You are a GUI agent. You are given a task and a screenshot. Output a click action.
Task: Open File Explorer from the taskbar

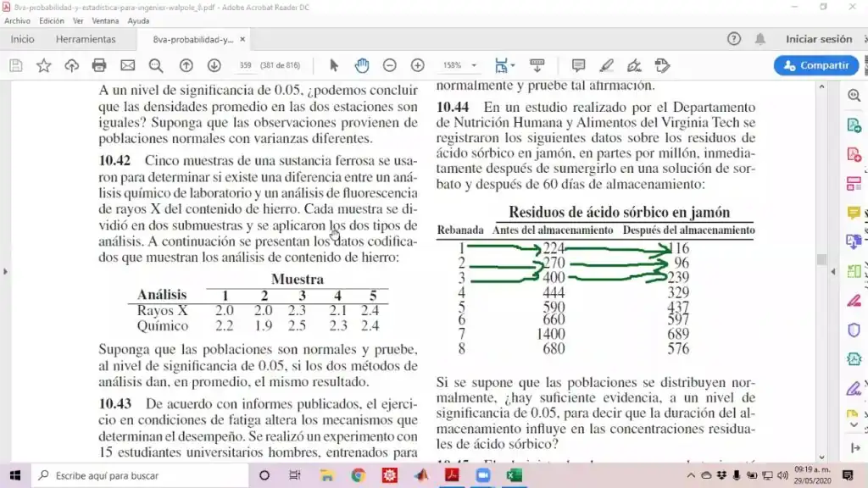[326, 475]
